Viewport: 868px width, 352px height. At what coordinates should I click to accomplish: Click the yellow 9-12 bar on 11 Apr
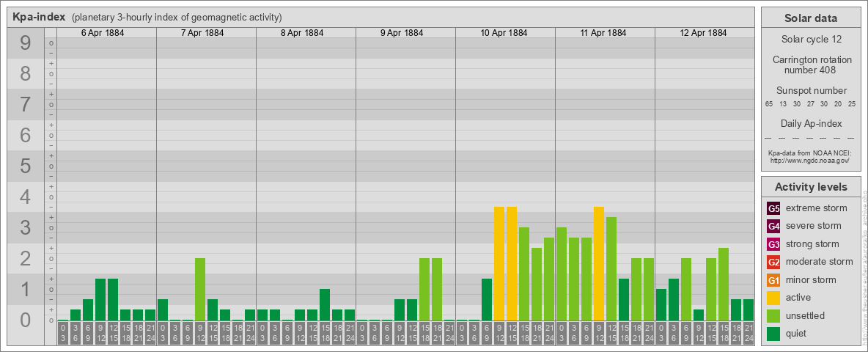coord(599,263)
